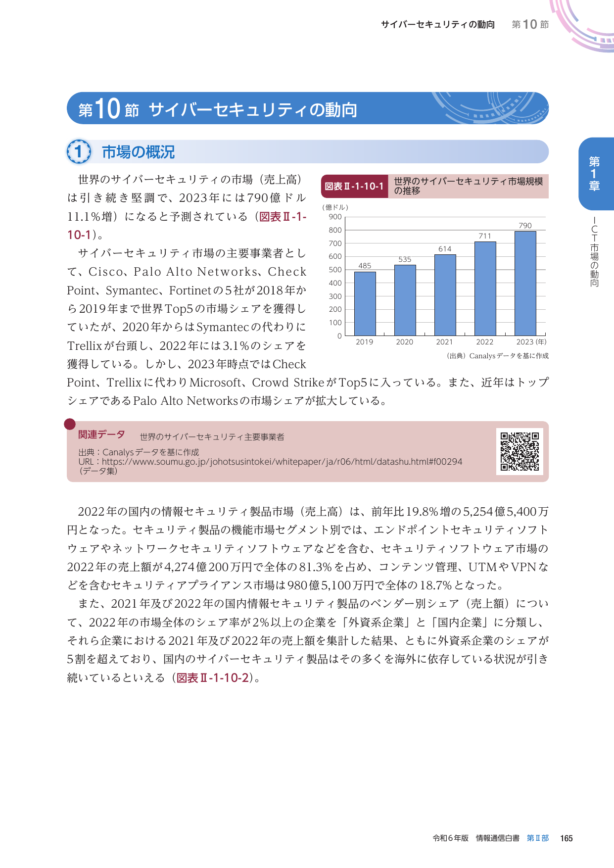The height and width of the screenshot is (868, 614).
Task: Click the 関連データ label
Action: coord(101,434)
